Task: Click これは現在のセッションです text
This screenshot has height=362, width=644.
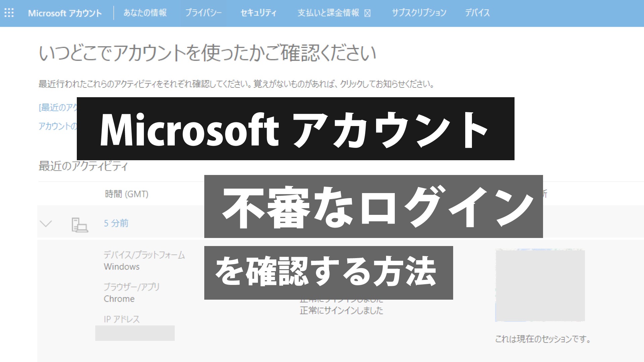Action: [543, 339]
